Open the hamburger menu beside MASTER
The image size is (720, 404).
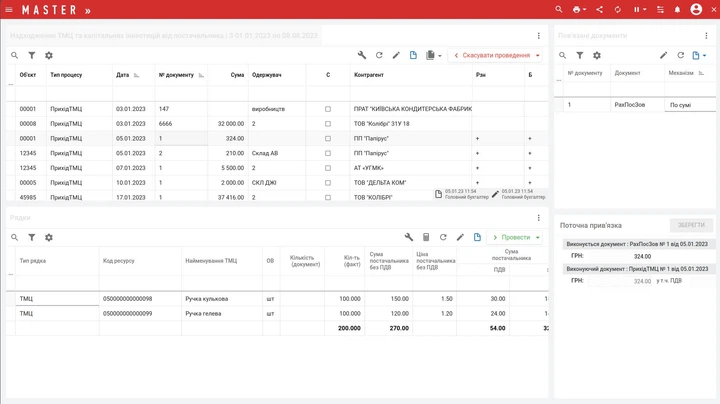click(x=9, y=10)
